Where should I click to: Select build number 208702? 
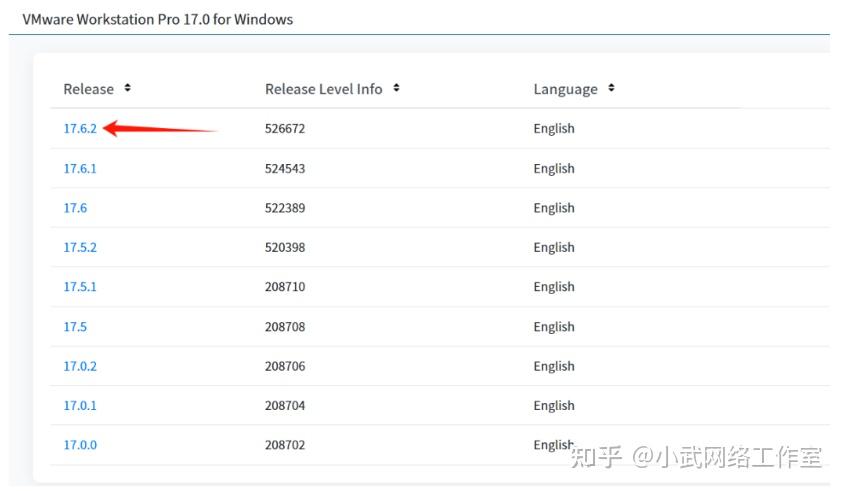pos(285,445)
